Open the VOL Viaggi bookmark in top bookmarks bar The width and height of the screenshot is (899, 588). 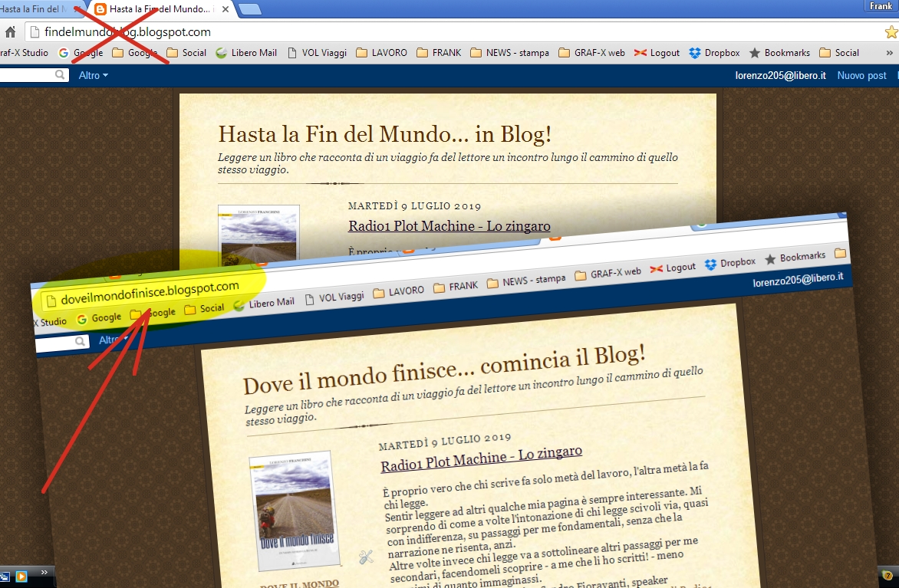click(x=317, y=53)
